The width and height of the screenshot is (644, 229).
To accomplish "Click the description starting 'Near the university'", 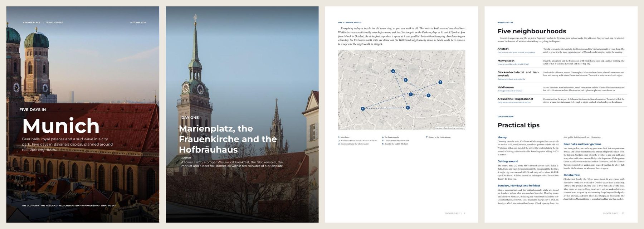I will pyautogui.click(x=584, y=62).
